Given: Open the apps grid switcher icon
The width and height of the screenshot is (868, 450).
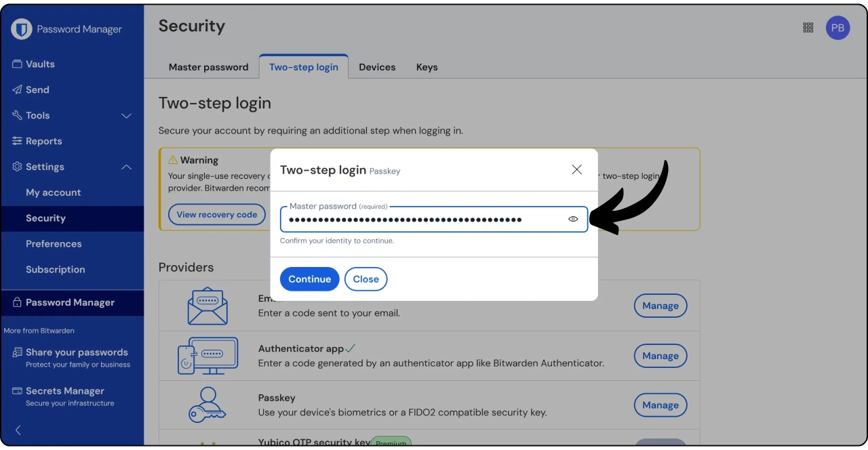Looking at the screenshot, I should (x=808, y=28).
